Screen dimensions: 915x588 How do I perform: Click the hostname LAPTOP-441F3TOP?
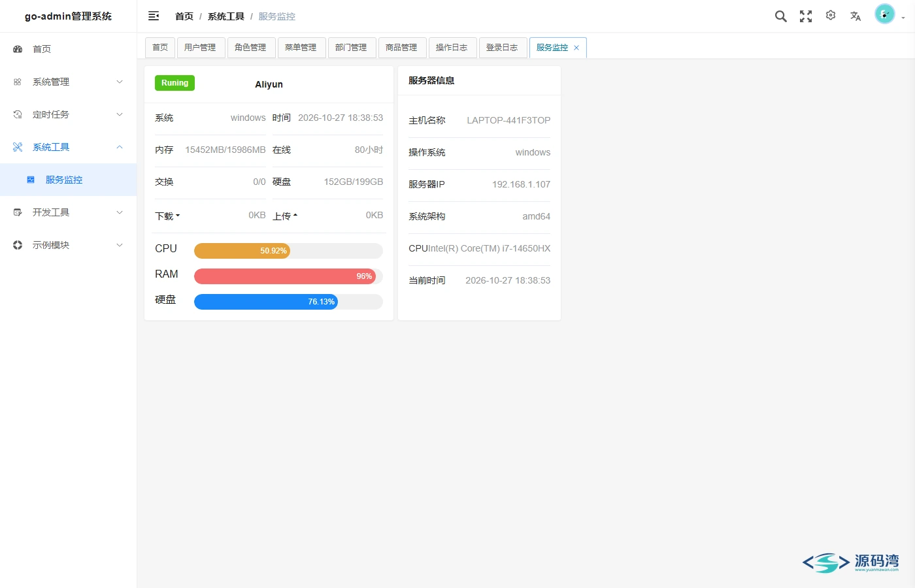508,120
